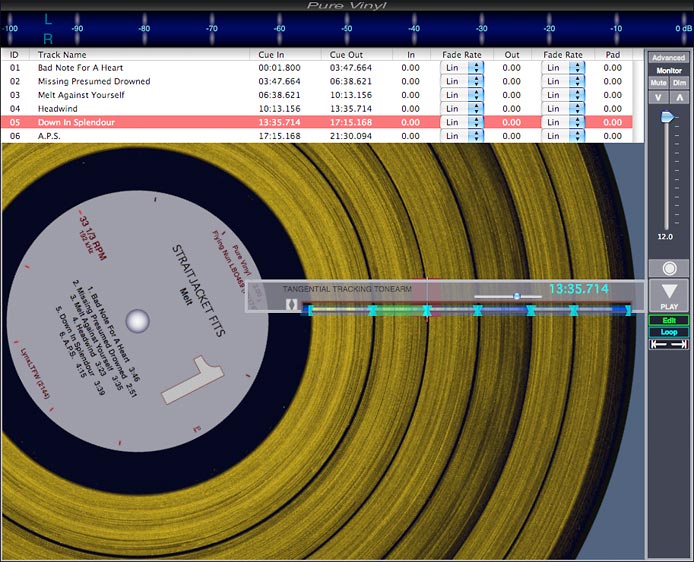The width and height of the screenshot is (694, 562).
Task: Open In Fade Rate dropdown for Melt Against Yourself
Action: click(x=462, y=95)
